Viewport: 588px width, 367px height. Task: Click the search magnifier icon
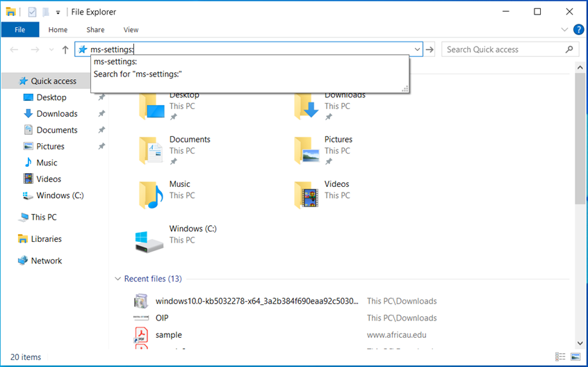[x=569, y=49]
